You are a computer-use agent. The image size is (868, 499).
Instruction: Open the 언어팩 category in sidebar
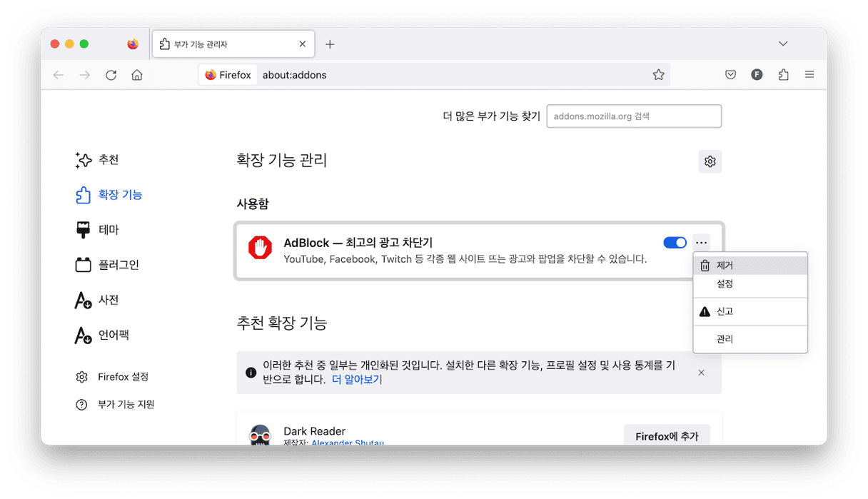(x=102, y=335)
